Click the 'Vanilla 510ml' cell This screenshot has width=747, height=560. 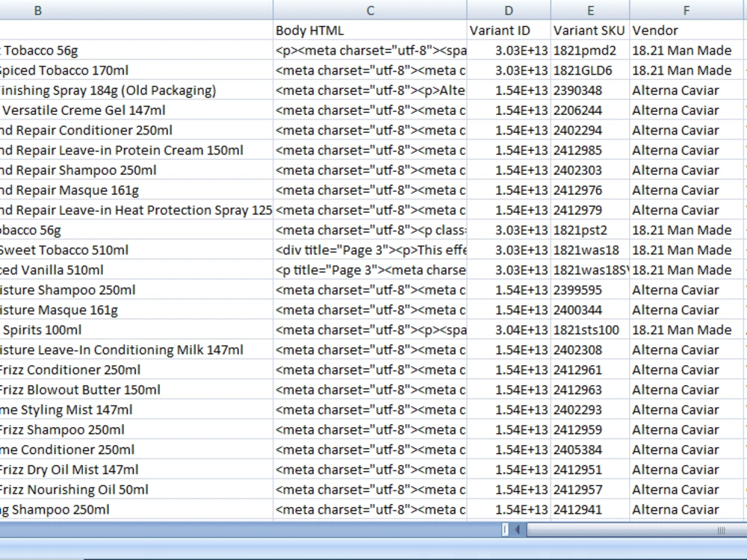point(136,270)
